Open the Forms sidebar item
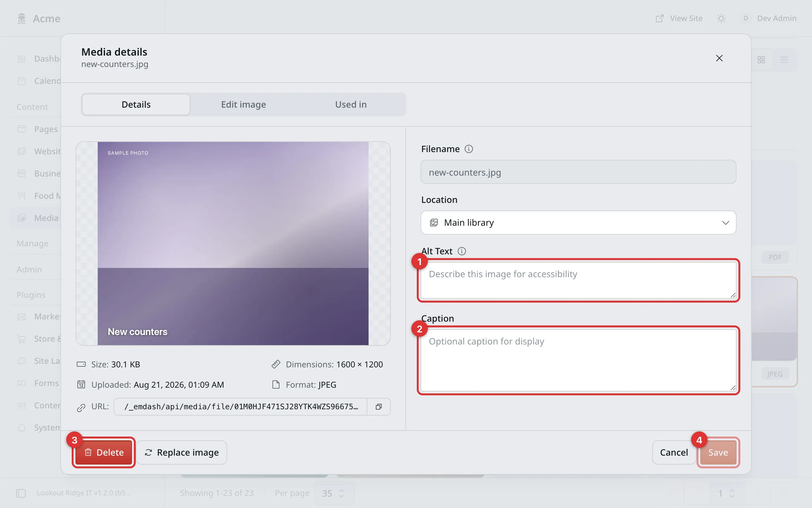812x508 pixels. (x=36, y=383)
